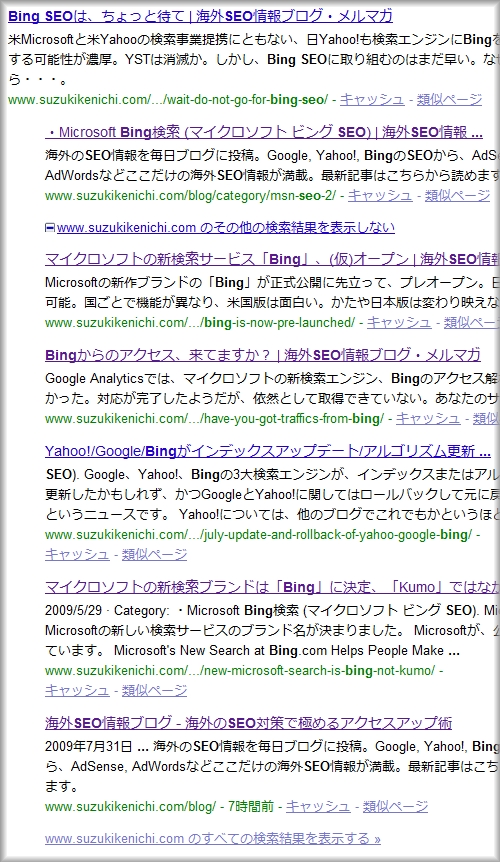500x862 pixels.
Task: Open 類似ページ link for wait-do-not-go-for-bing-seo result
Action: 449,100
